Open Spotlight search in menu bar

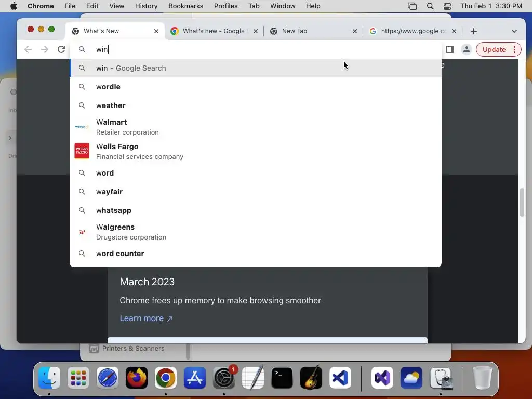(x=430, y=6)
